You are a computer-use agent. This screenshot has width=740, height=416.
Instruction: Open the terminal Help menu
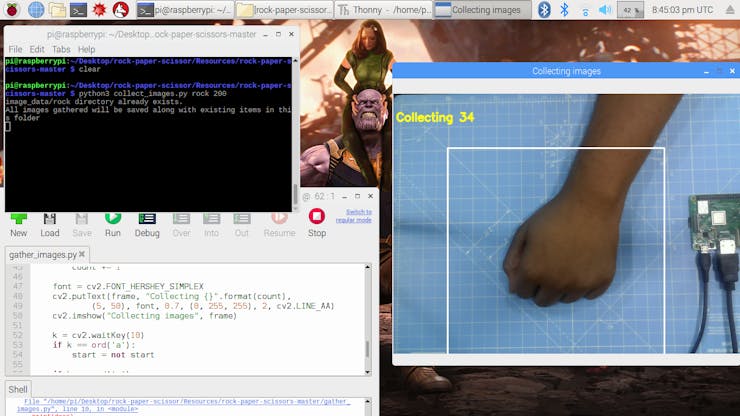[86, 49]
